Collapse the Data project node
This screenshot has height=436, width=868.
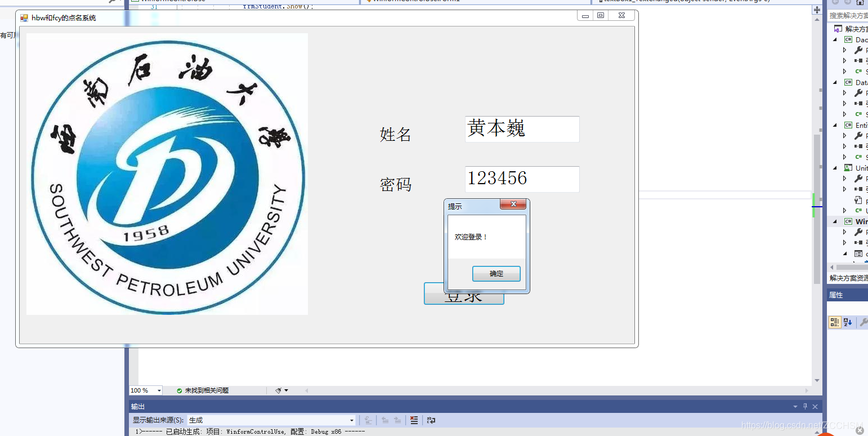(x=835, y=83)
